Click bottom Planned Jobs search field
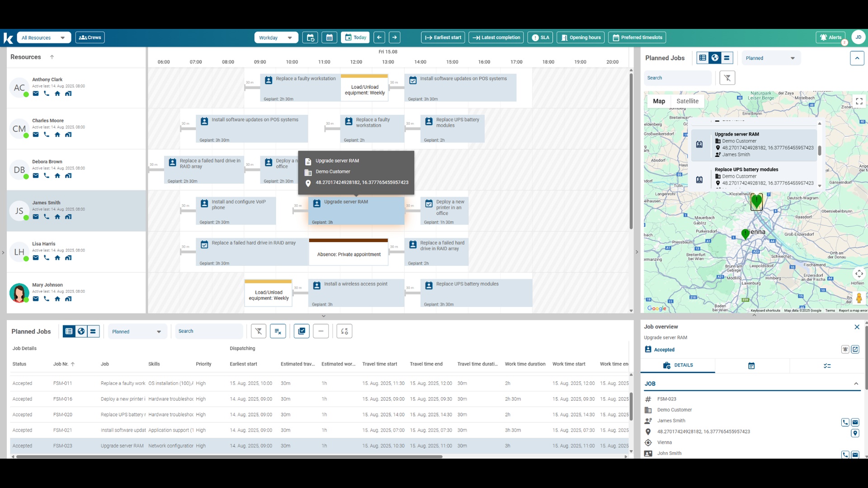 [208, 331]
